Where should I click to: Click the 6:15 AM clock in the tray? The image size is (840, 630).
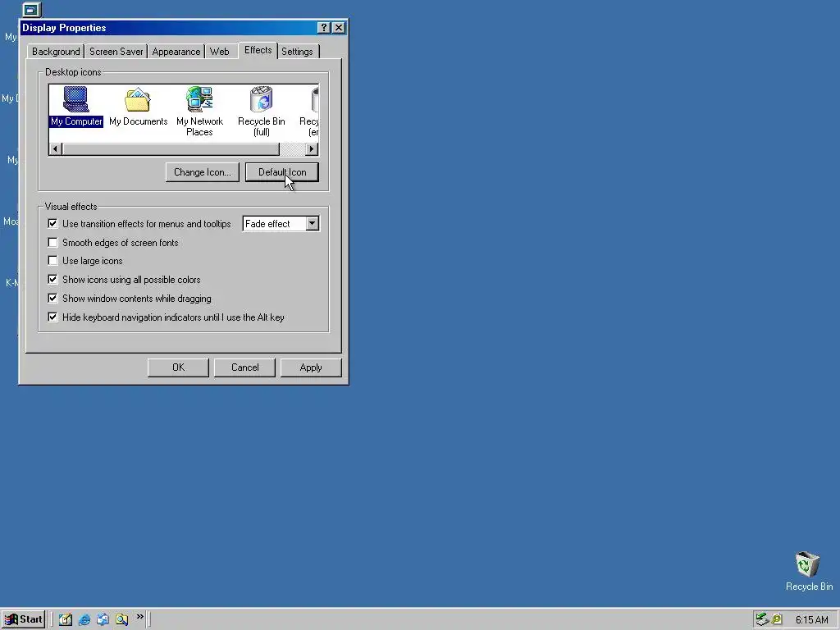coord(811,620)
